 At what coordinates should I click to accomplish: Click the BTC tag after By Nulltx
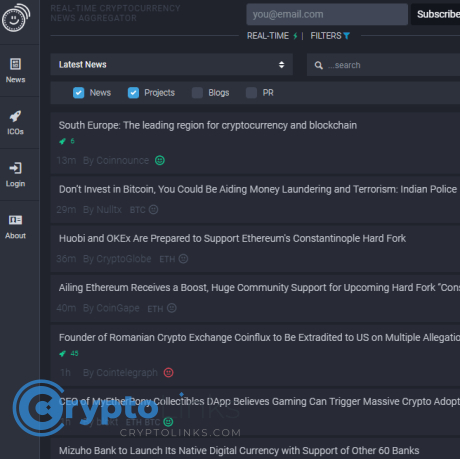click(x=137, y=210)
